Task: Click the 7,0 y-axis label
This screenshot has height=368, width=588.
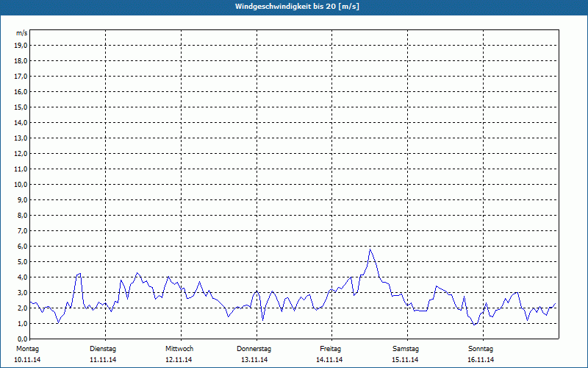Action: [21, 231]
